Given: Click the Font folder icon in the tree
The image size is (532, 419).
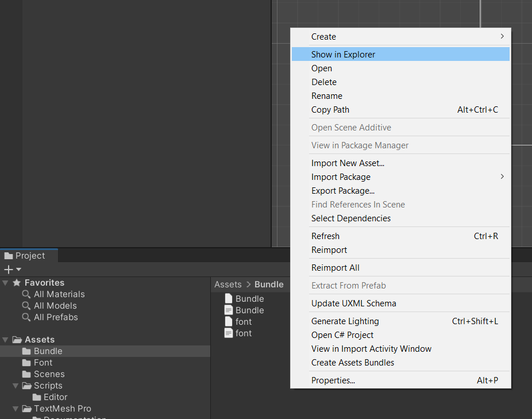Looking at the screenshot, I should [26, 363].
